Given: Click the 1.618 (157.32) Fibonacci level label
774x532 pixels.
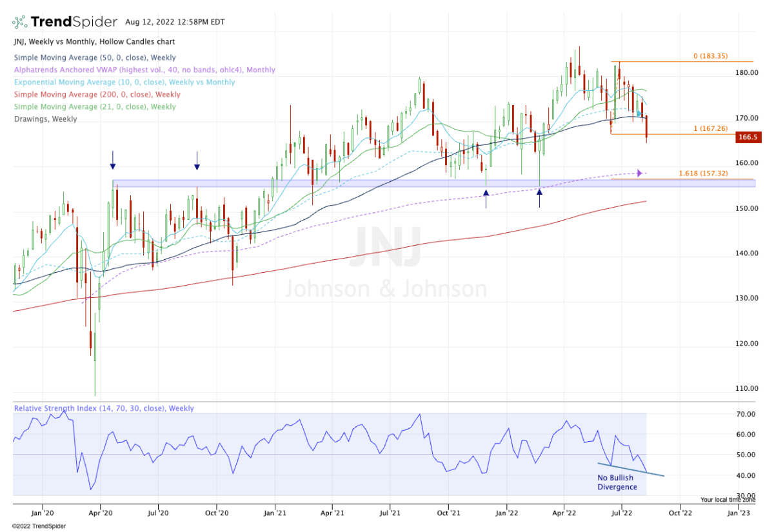Looking at the screenshot, I should click(703, 174).
